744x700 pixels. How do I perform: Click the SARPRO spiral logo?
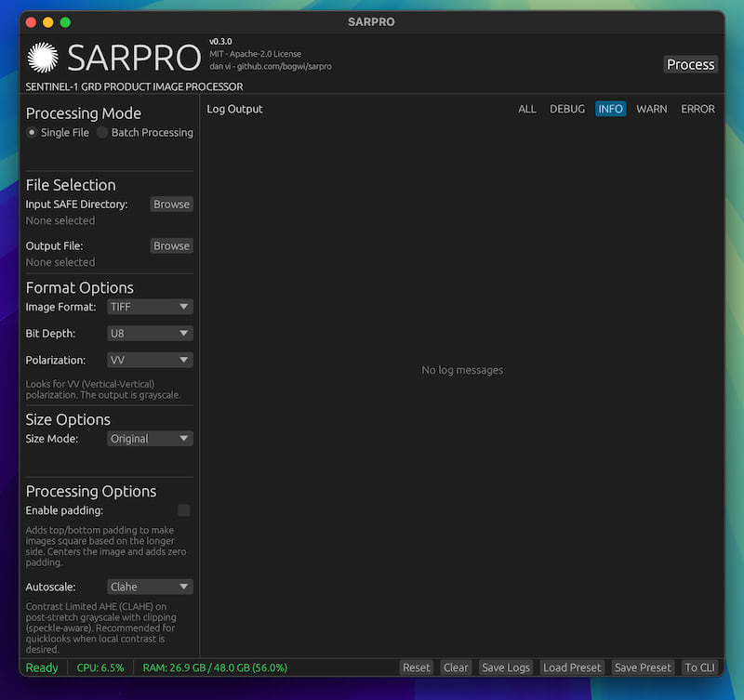tap(41, 59)
